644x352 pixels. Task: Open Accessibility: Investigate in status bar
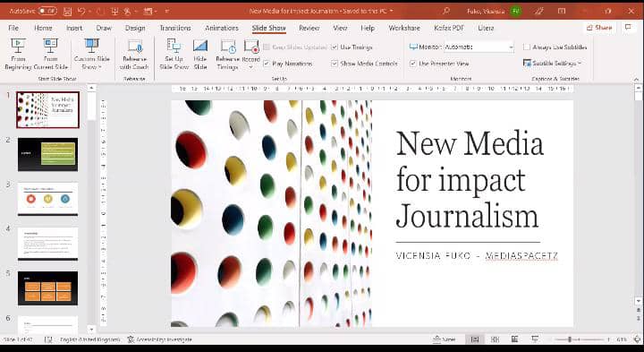(x=159, y=339)
